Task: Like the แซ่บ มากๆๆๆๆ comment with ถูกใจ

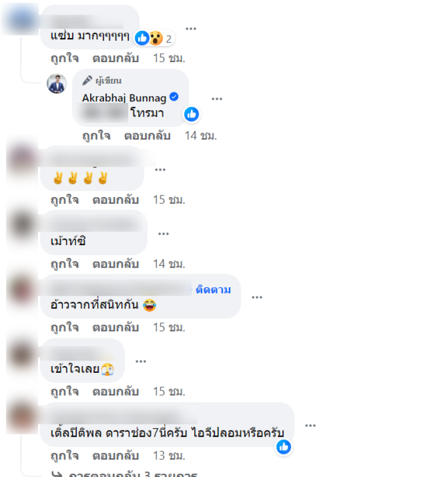Action: pyautogui.click(x=65, y=58)
